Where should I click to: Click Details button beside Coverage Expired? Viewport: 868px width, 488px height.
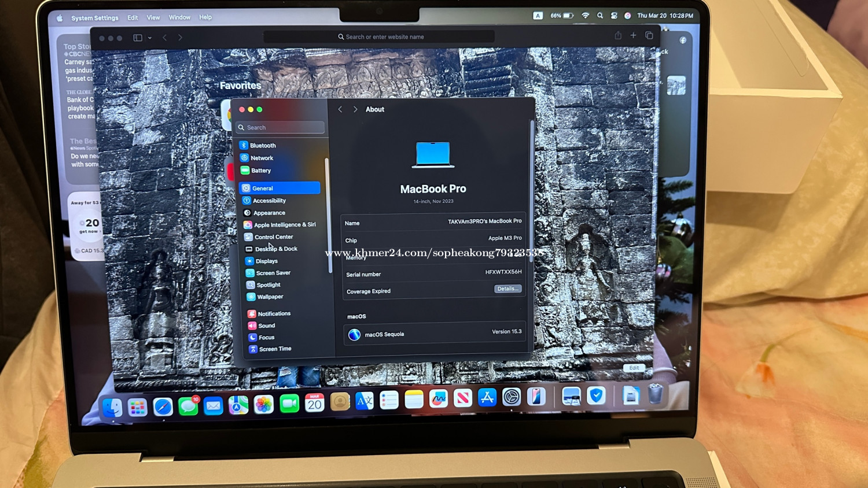508,289
